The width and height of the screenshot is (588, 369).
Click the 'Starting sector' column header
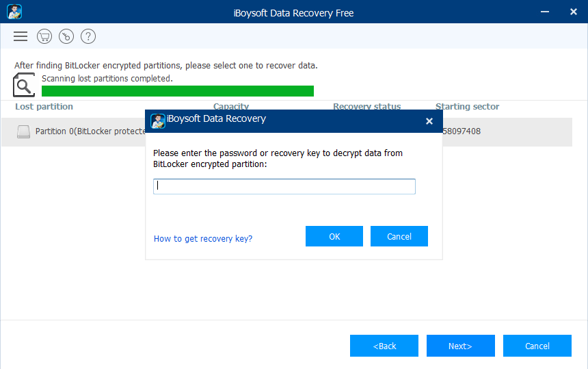pyautogui.click(x=467, y=107)
